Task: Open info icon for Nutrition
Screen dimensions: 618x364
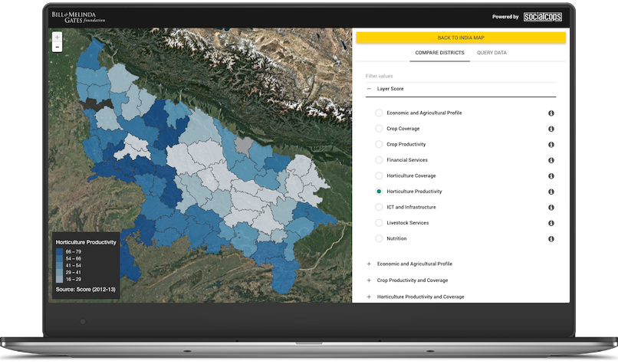Action: (x=551, y=239)
